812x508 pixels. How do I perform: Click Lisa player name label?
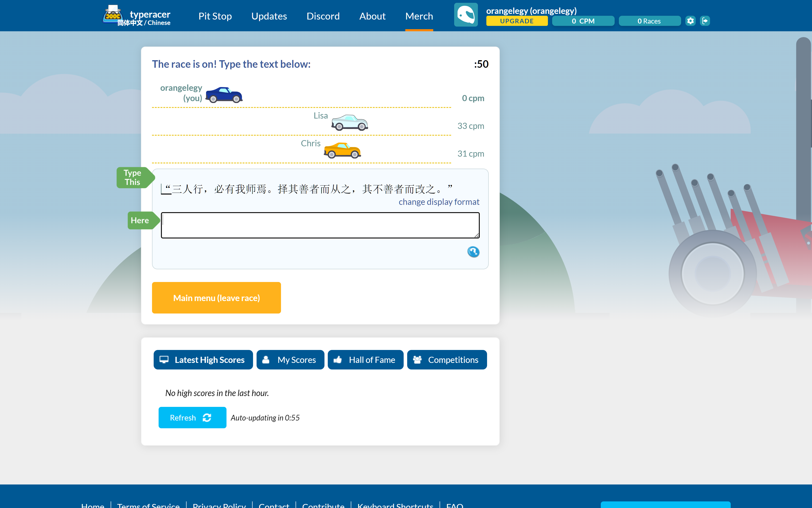click(x=320, y=115)
